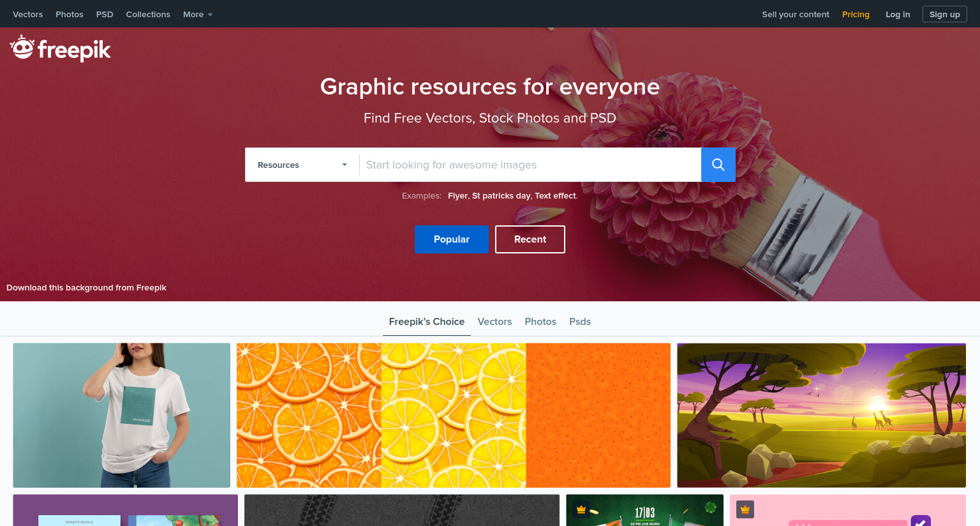The width and height of the screenshot is (980, 526).
Task: Open the Psds tab
Action: point(580,322)
